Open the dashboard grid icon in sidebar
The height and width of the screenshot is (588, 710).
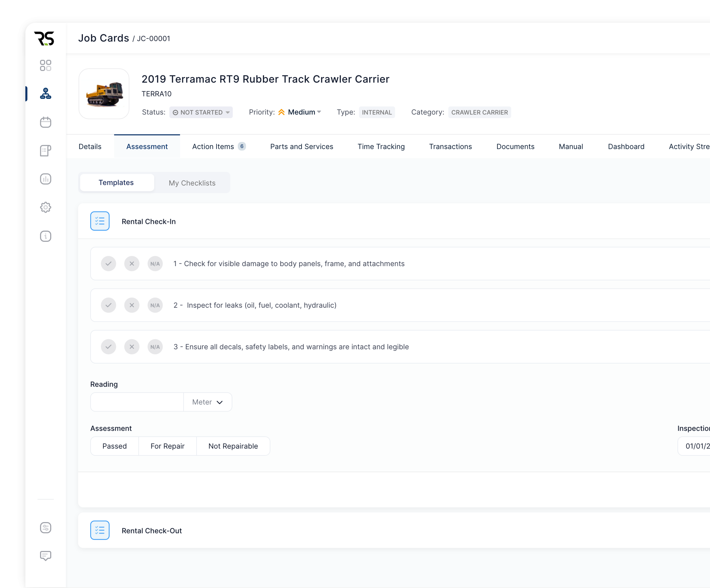point(46,65)
